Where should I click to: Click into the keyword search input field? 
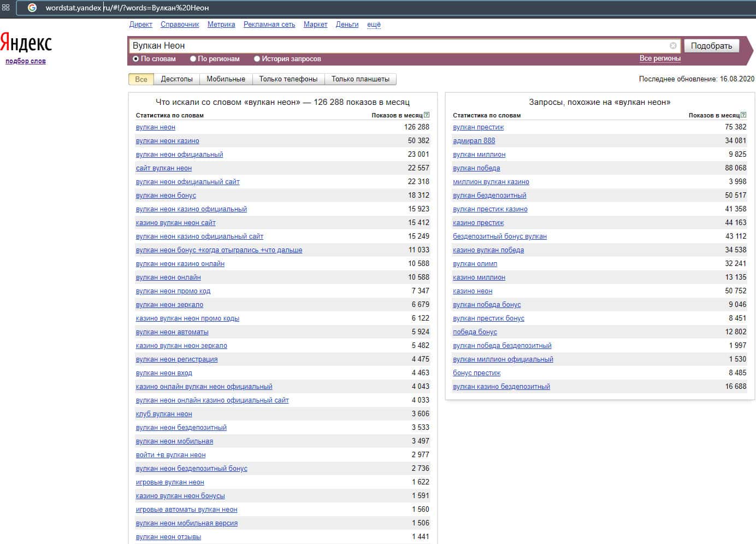pyautogui.click(x=399, y=46)
